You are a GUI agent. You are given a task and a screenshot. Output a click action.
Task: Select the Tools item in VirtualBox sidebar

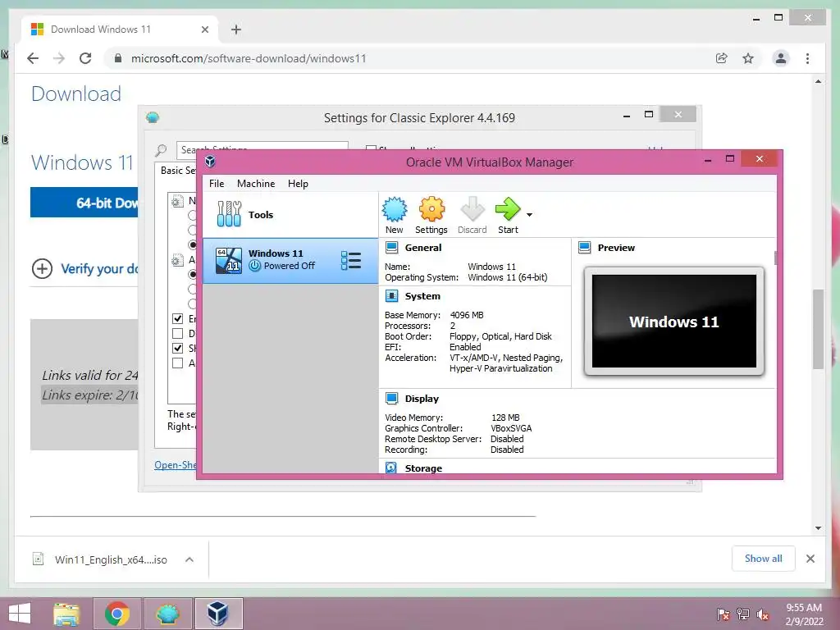(x=290, y=215)
